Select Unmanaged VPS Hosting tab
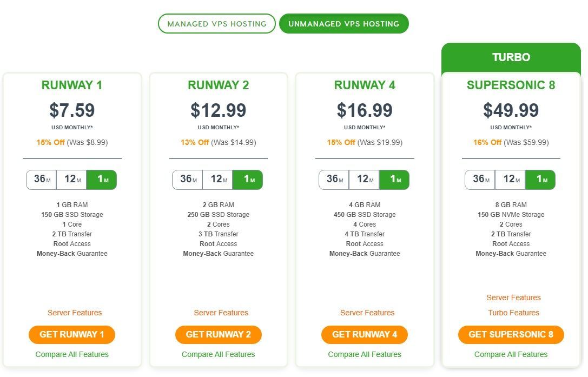The width and height of the screenshot is (588, 377). tap(344, 24)
